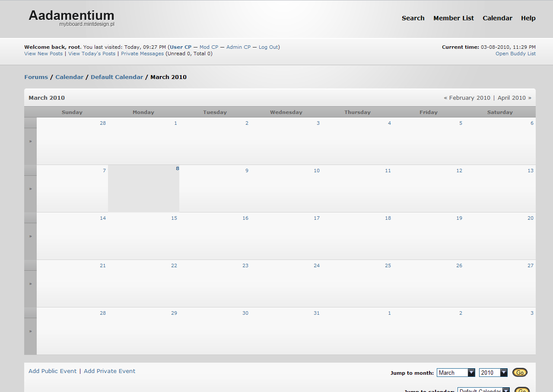The image size is (553, 392).
Task: Go back to February 2010 calendar
Action: pos(470,98)
